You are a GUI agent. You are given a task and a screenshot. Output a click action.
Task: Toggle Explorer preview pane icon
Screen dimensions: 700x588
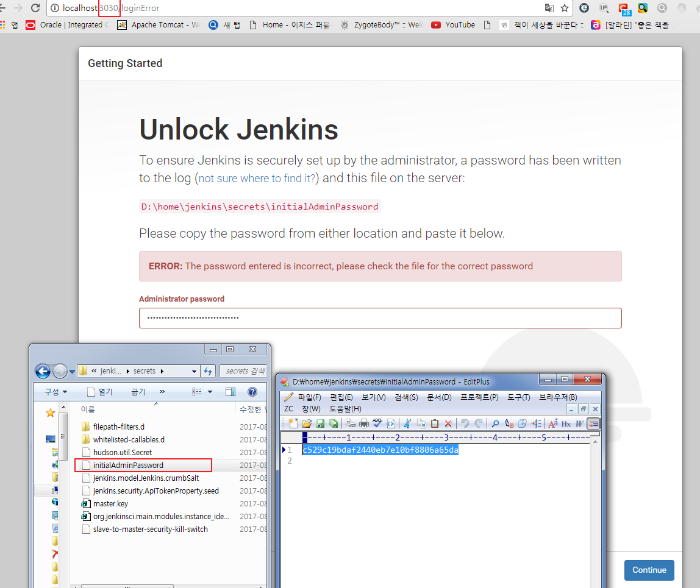tap(230, 392)
